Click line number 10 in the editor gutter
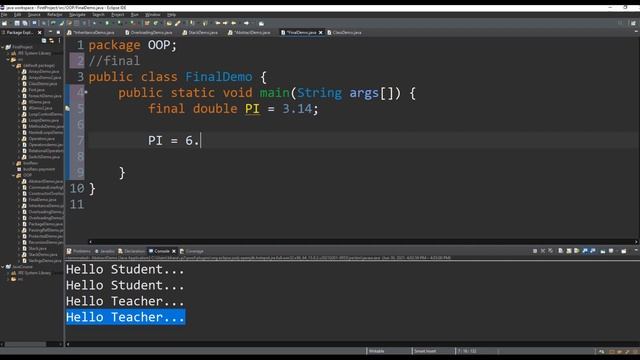 (x=77, y=189)
